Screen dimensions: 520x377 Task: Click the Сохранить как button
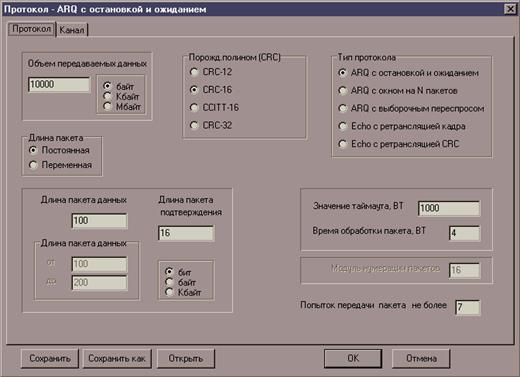pyautogui.click(x=117, y=359)
